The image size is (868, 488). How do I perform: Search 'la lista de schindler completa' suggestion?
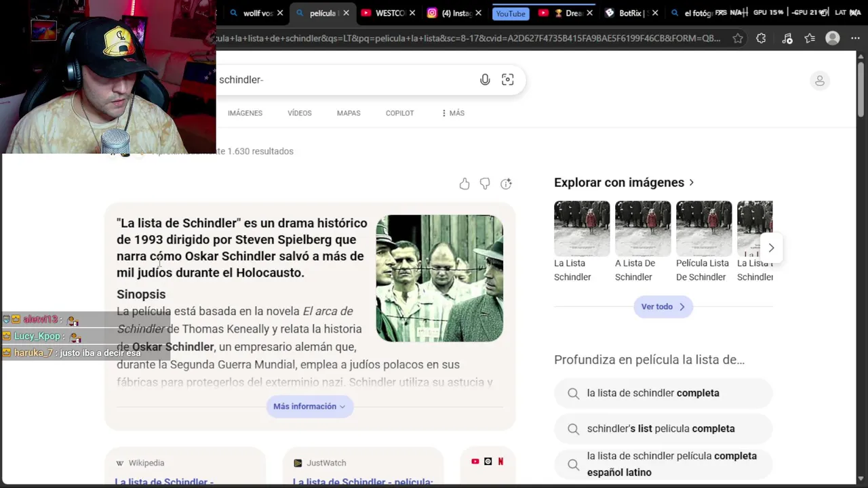click(x=663, y=393)
